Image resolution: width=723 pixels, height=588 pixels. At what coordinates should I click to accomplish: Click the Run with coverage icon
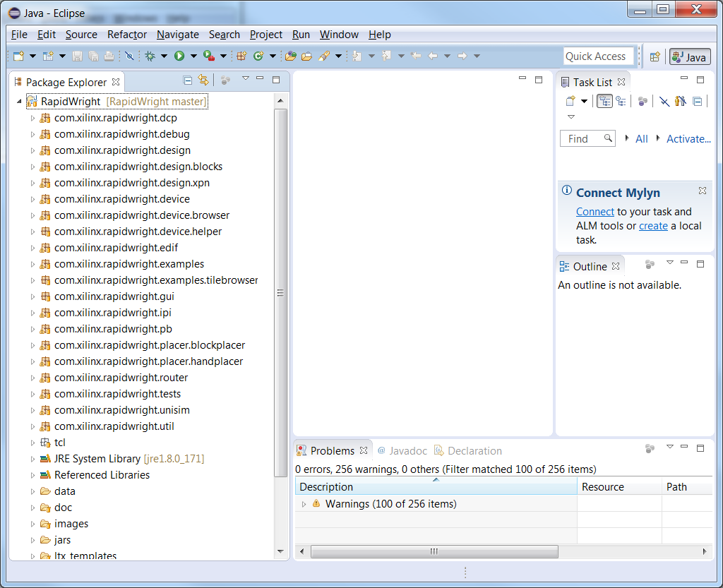point(209,56)
